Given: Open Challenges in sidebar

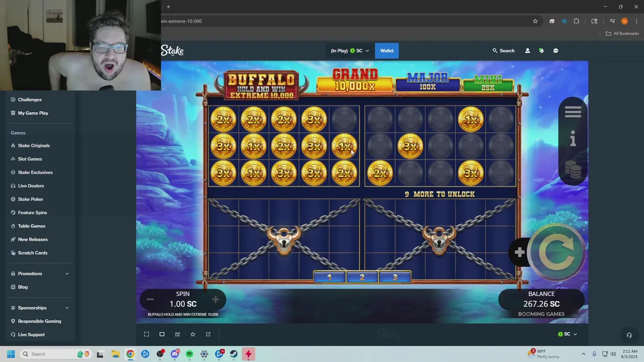Looking at the screenshot, I should pyautogui.click(x=30, y=100).
